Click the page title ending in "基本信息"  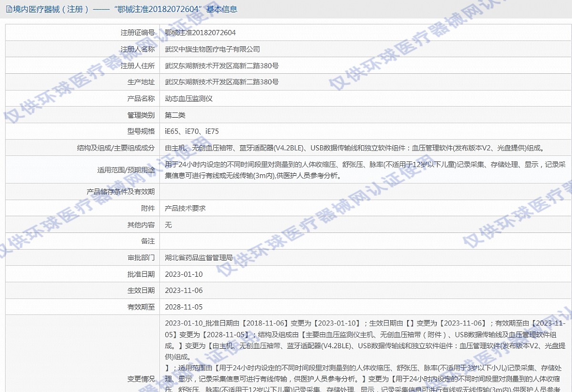click(x=125, y=9)
